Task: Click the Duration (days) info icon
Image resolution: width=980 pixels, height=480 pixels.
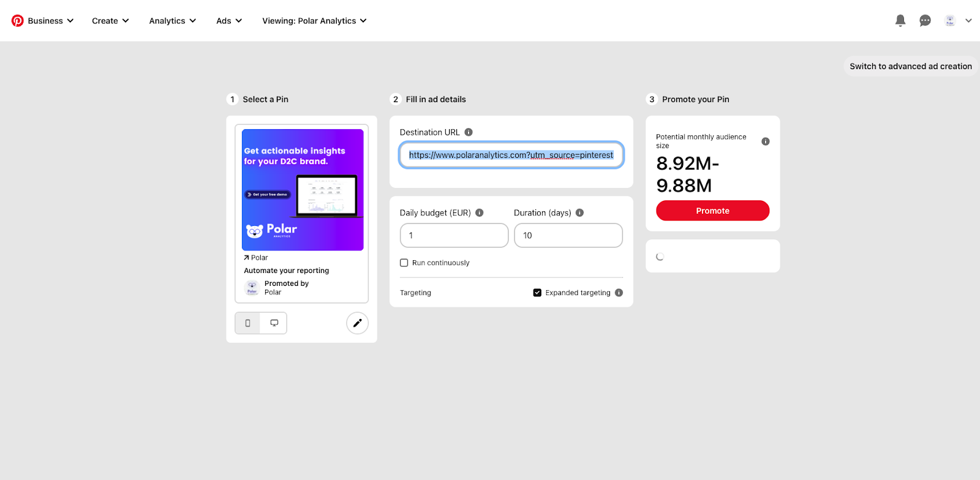Action: point(579,213)
